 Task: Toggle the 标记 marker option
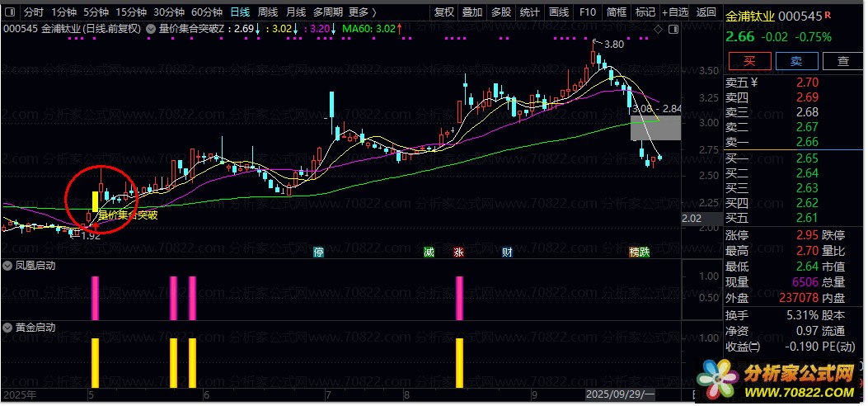coord(645,12)
